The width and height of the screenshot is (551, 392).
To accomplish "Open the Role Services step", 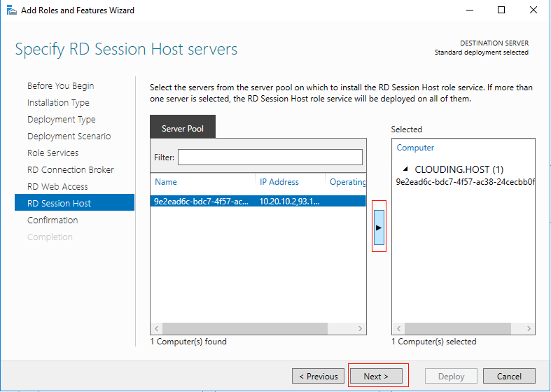I will pos(53,153).
